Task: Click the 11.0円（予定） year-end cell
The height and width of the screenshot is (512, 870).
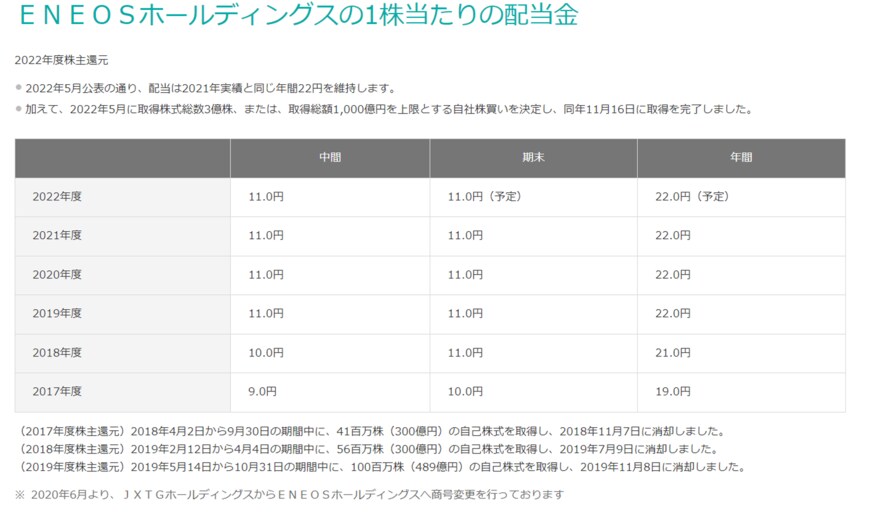Action: [x=533, y=197]
